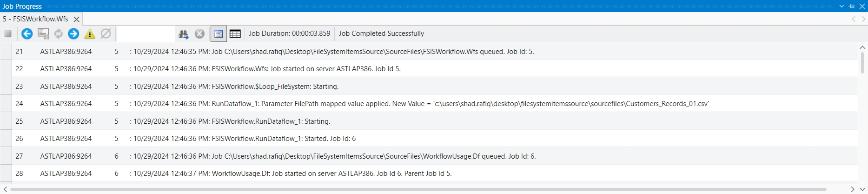Viewport: 868px width, 194px height.
Task: Click the save log icon in toolbar
Action: pyautogui.click(x=43, y=34)
